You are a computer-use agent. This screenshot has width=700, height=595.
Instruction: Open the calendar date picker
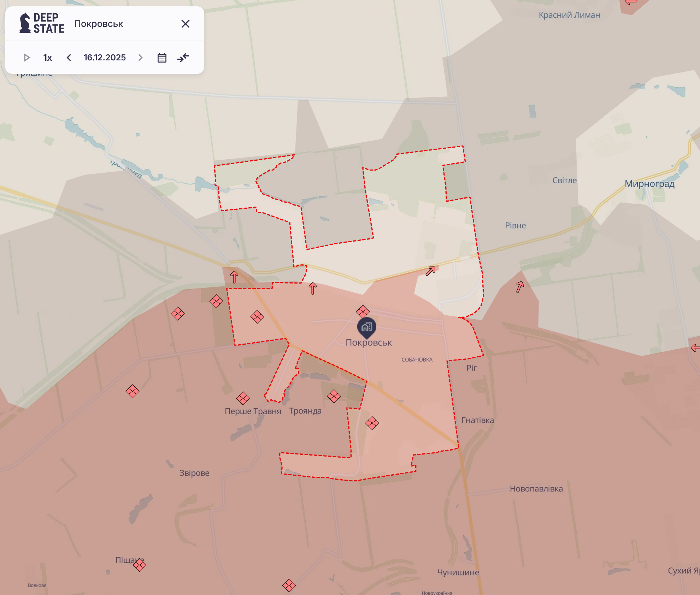pos(162,58)
